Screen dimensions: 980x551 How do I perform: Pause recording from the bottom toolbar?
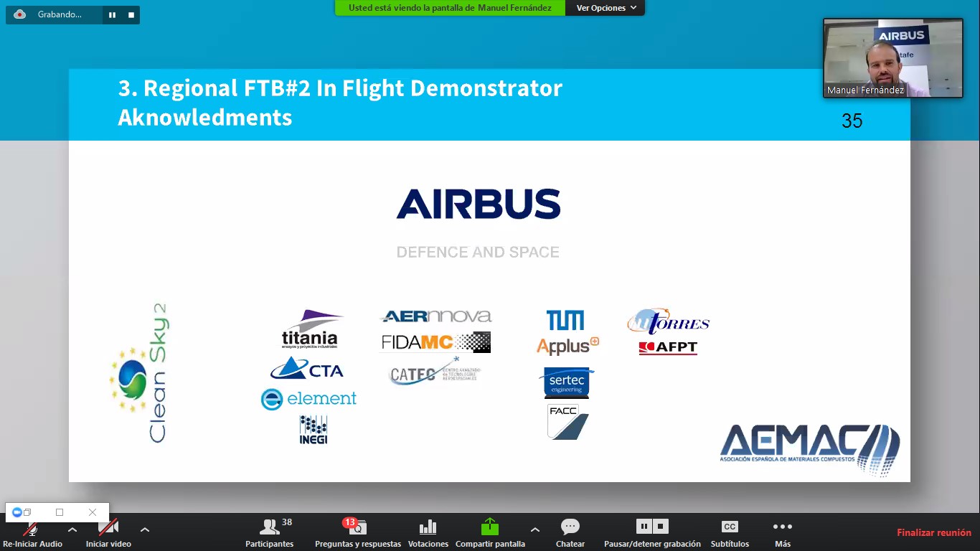tap(644, 527)
